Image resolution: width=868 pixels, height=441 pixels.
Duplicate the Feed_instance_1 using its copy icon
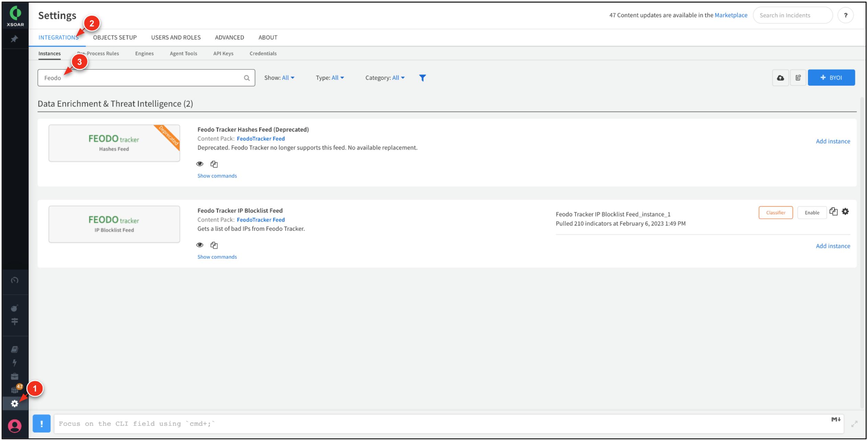833,211
